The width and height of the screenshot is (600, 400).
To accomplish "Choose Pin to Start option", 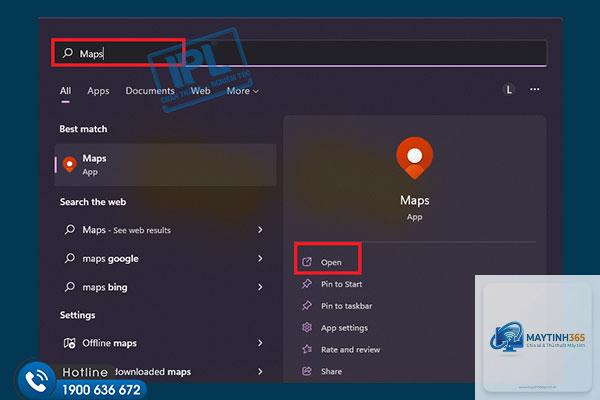I will click(x=341, y=284).
